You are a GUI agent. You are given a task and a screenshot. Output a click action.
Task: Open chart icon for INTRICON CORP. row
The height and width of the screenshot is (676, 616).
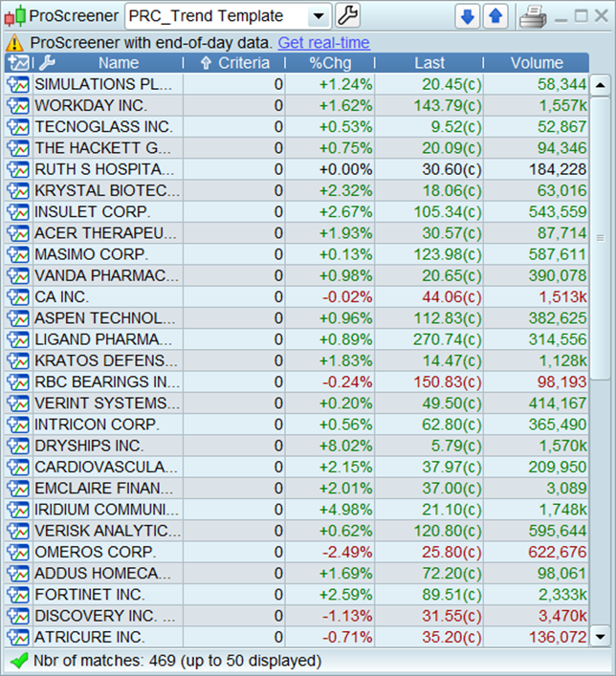click(x=18, y=425)
